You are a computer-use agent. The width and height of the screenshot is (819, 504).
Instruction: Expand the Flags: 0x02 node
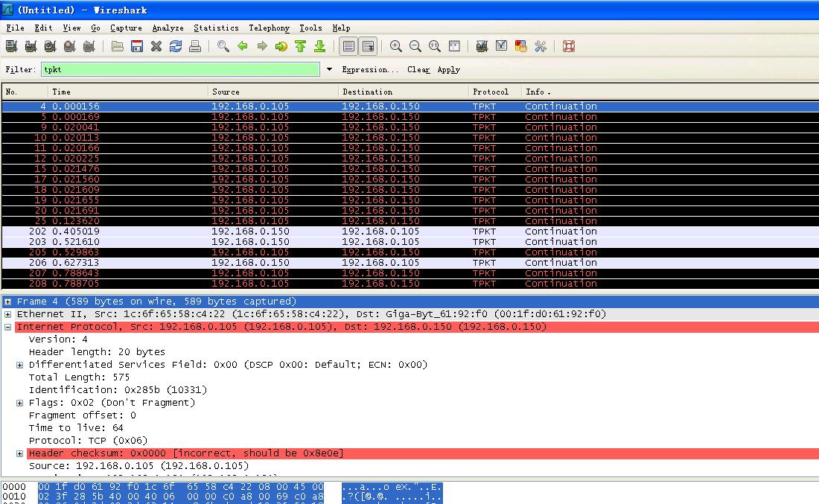point(19,403)
